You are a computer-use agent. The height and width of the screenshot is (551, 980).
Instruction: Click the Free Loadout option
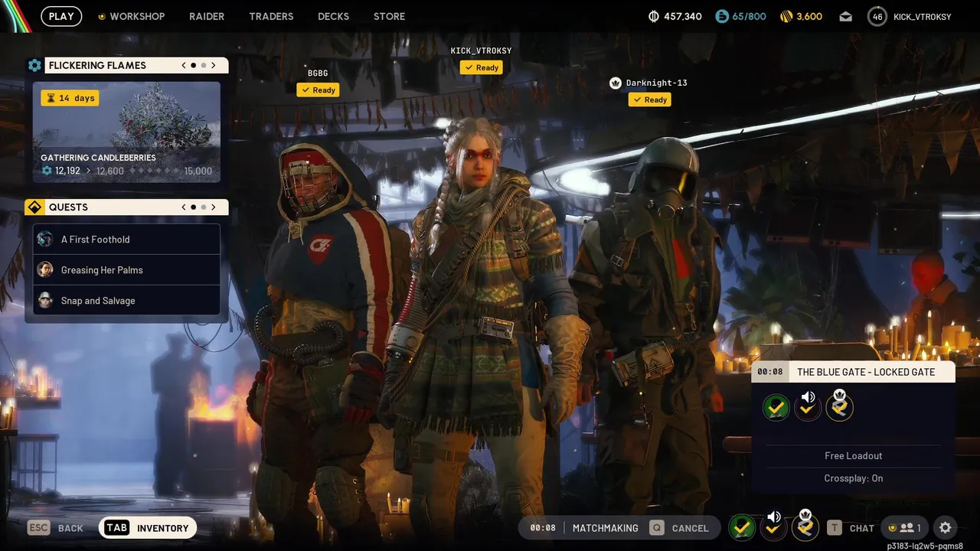pos(853,455)
